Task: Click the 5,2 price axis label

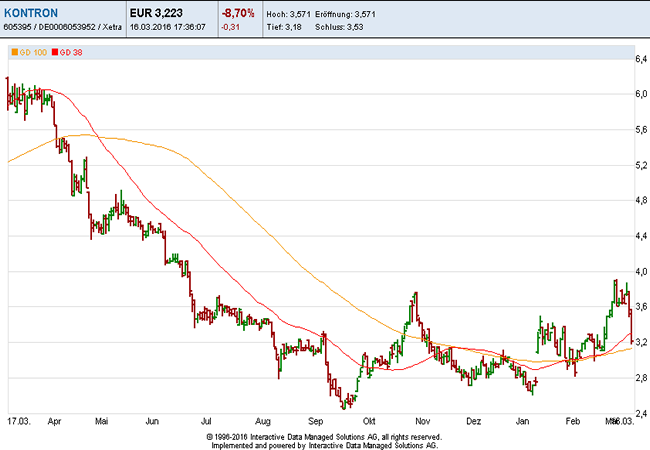Action: click(x=641, y=166)
